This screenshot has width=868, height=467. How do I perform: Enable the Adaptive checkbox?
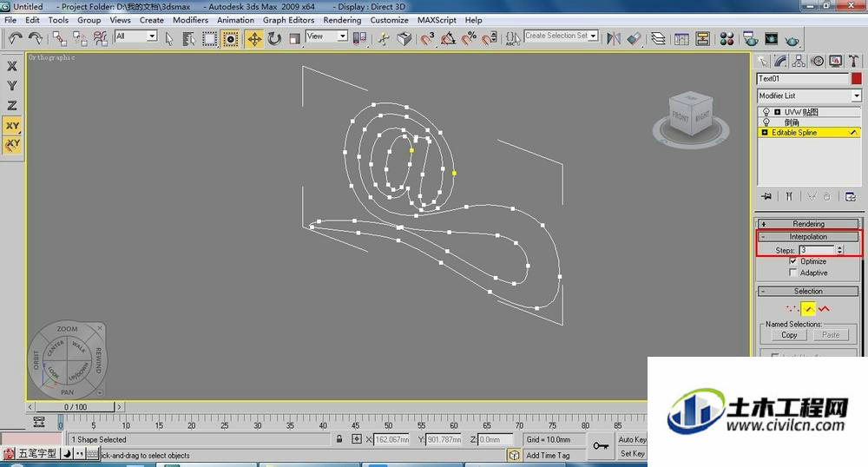(793, 273)
